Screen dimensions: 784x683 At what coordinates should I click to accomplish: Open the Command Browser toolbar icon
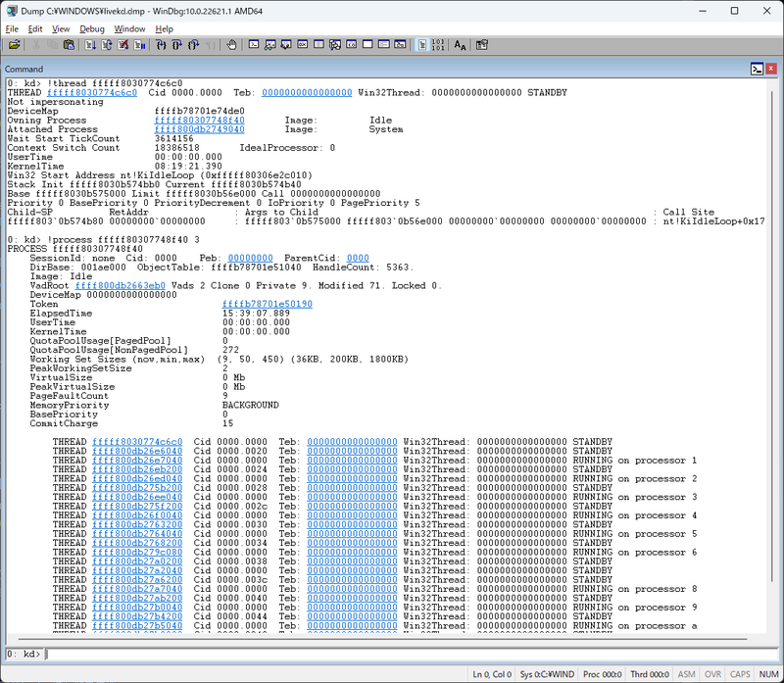click(x=400, y=45)
